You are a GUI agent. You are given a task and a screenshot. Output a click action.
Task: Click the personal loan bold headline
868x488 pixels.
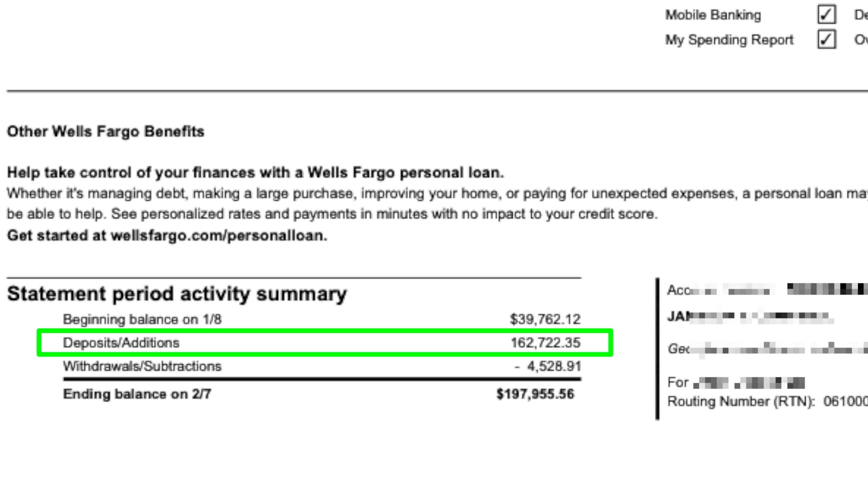pos(255,173)
